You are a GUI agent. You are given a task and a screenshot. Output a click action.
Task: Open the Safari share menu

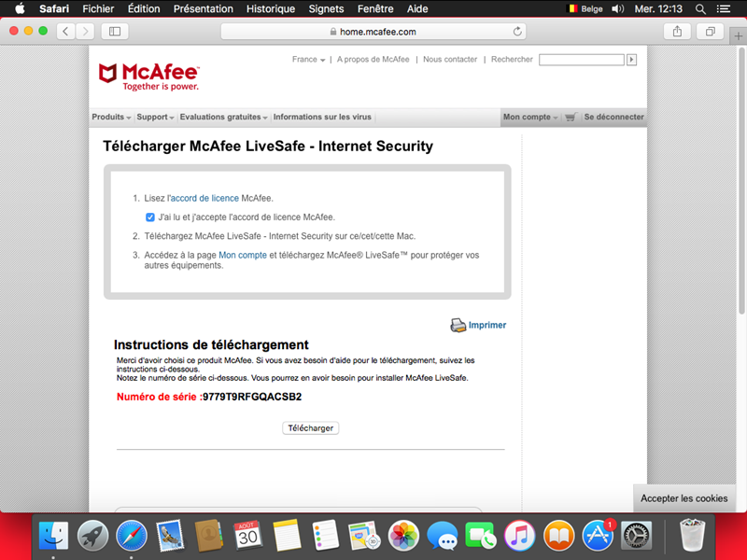(x=677, y=32)
